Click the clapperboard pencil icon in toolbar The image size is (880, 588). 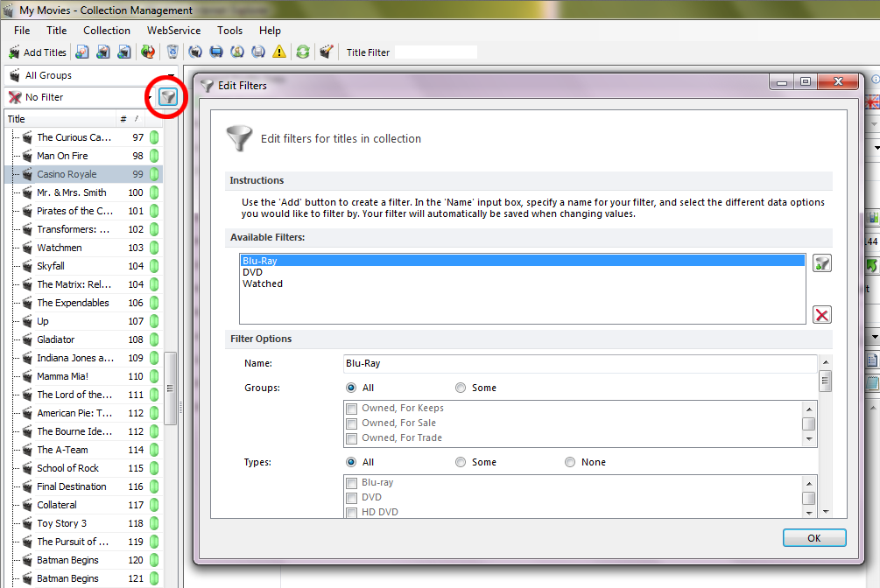click(x=327, y=52)
